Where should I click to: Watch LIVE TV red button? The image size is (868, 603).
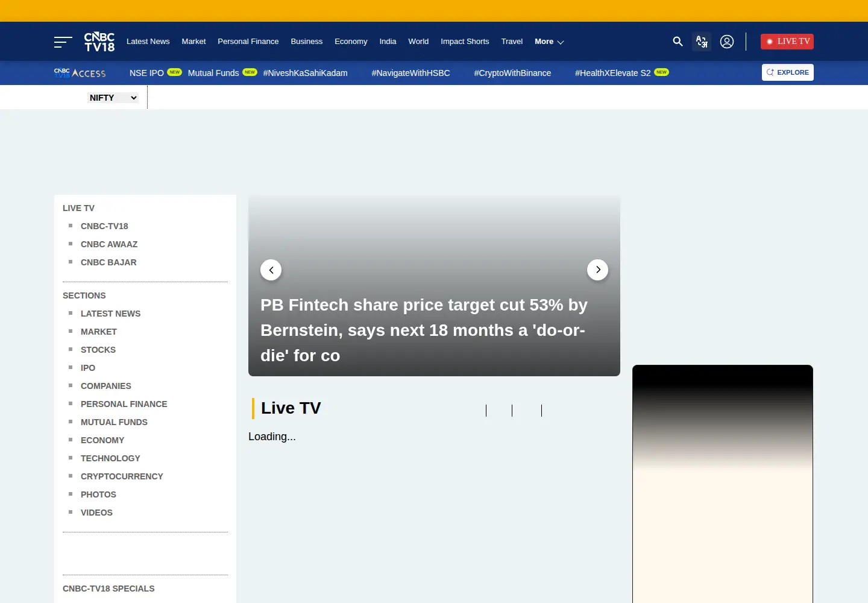point(787,42)
